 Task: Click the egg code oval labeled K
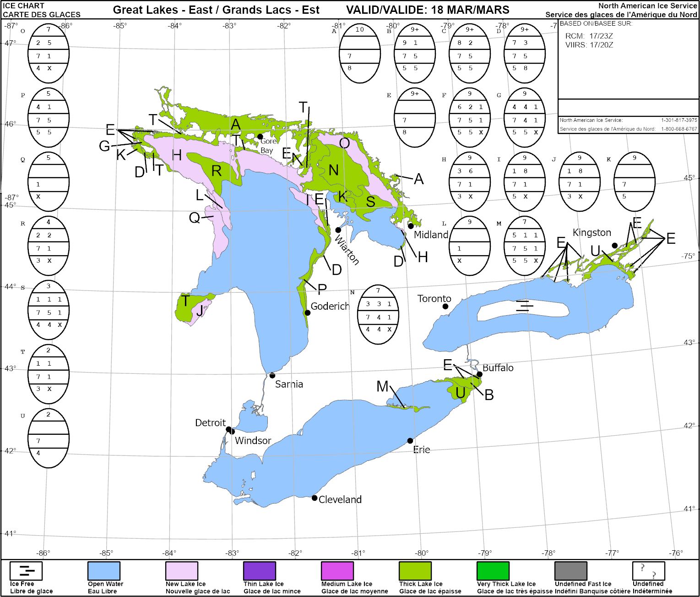[635, 181]
